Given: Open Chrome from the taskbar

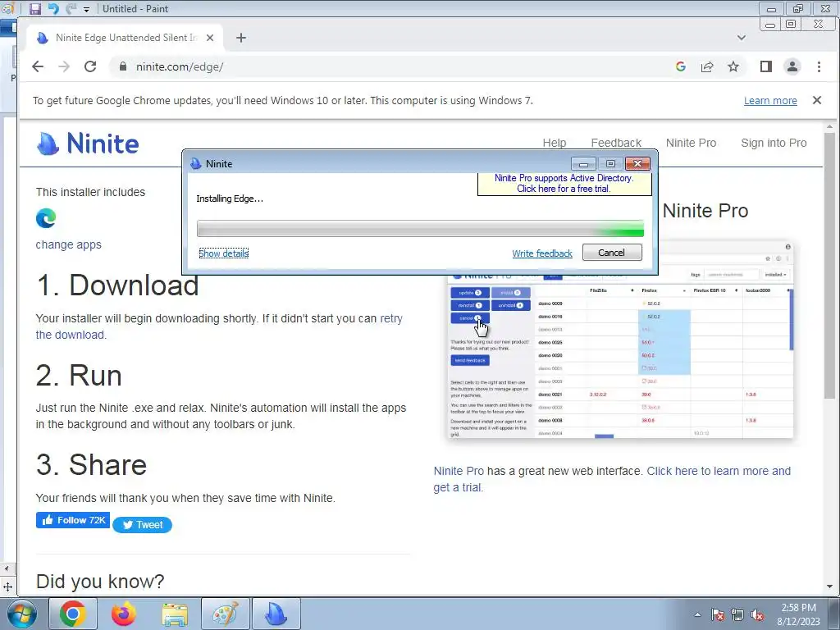Looking at the screenshot, I should coord(72,614).
